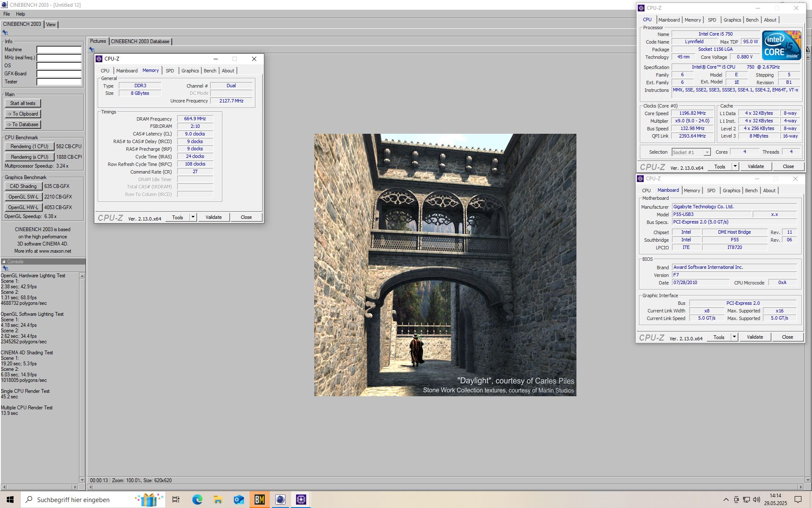Click the rendered Daylight picture
This screenshot has height=508, width=812.
445,265
